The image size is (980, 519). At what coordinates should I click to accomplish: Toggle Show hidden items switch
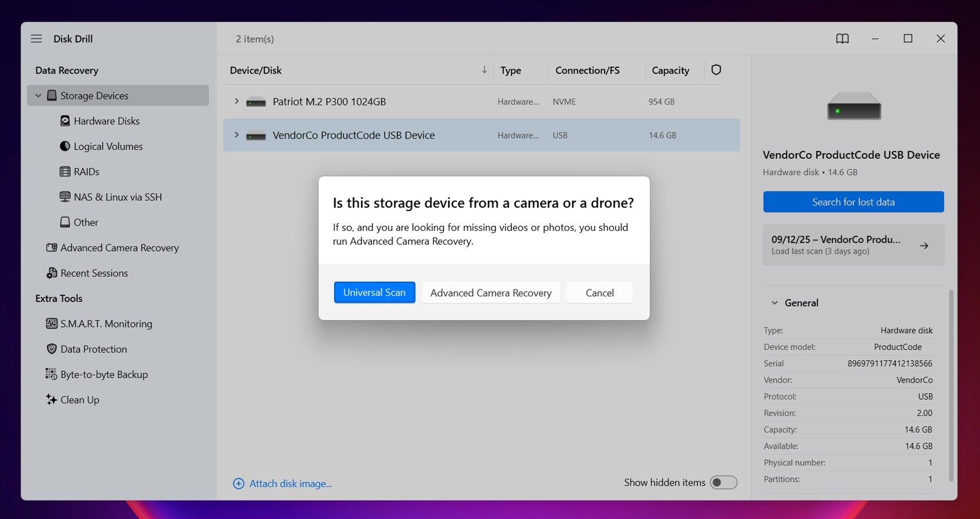click(724, 482)
